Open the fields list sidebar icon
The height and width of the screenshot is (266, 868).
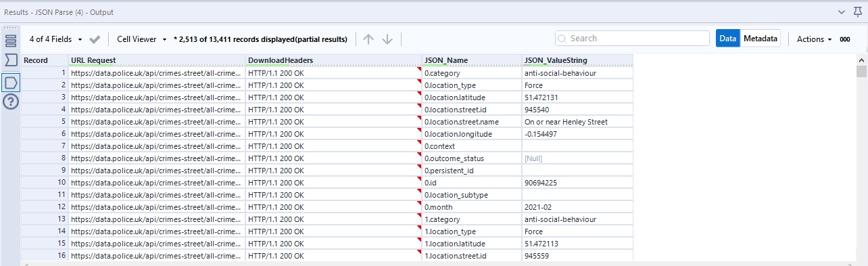[11, 40]
